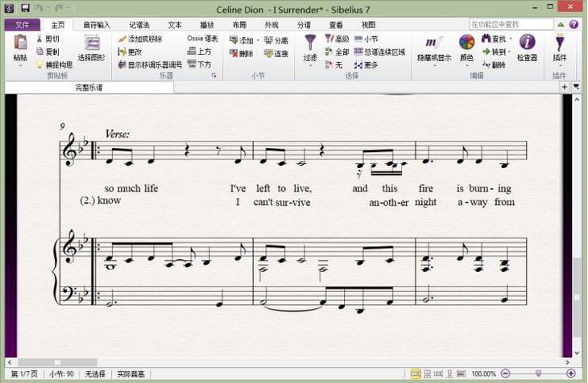Viewport: 588px width, 383px height.
Task: Click the Filter (过滤) funnel icon
Action: [310, 42]
